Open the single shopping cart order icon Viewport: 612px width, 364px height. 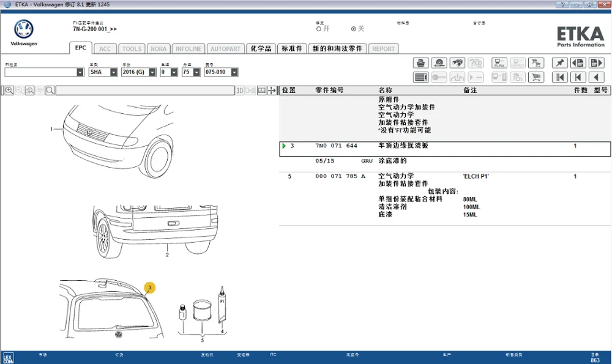(536, 77)
